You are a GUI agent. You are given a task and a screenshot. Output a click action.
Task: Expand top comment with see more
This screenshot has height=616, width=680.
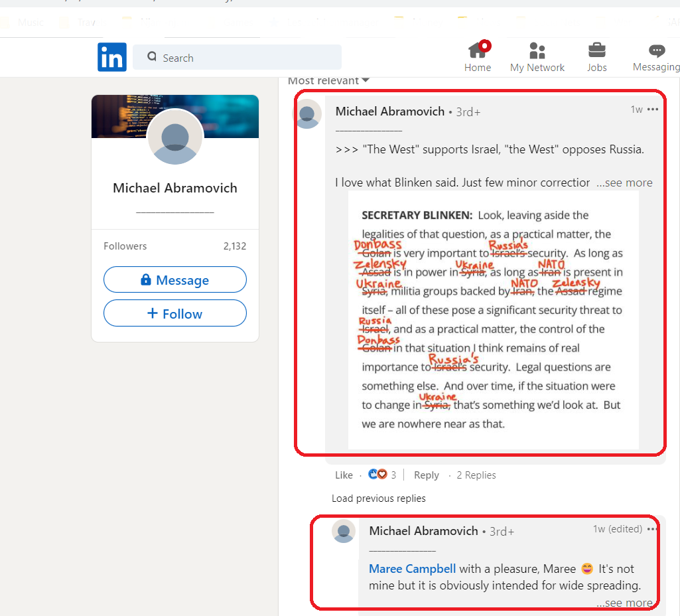tap(624, 183)
